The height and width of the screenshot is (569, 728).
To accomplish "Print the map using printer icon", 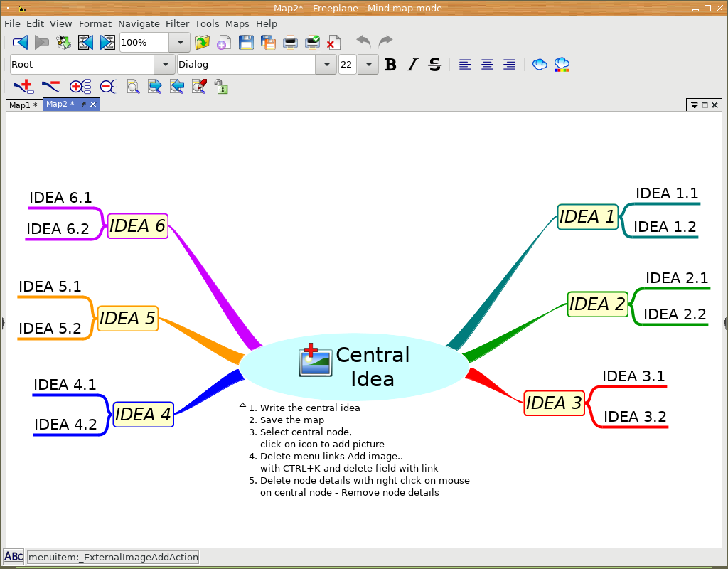I will pyautogui.click(x=290, y=42).
